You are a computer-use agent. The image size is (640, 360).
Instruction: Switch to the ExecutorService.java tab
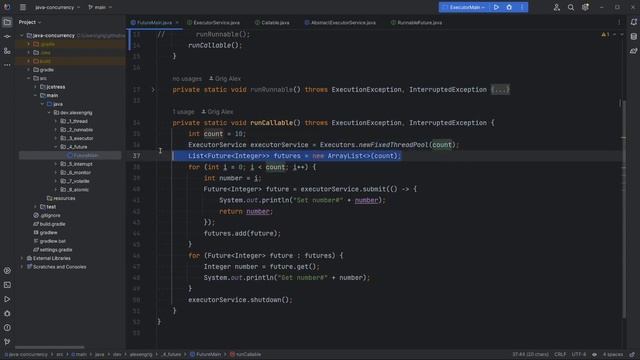click(x=213, y=22)
